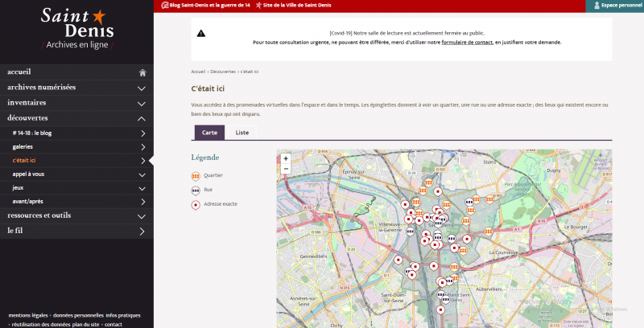This screenshot has height=328, width=644.
Task: Open the galeries submenu item
Action: click(23, 147)
